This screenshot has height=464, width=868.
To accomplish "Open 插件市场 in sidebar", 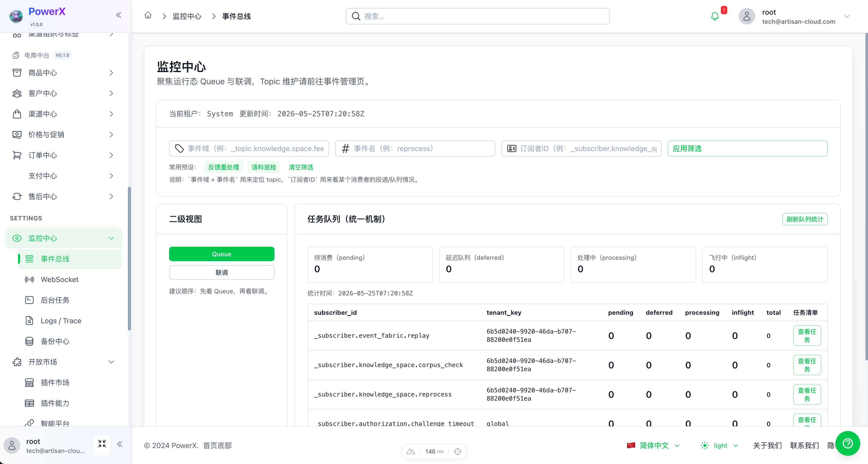I will point(70,383).
